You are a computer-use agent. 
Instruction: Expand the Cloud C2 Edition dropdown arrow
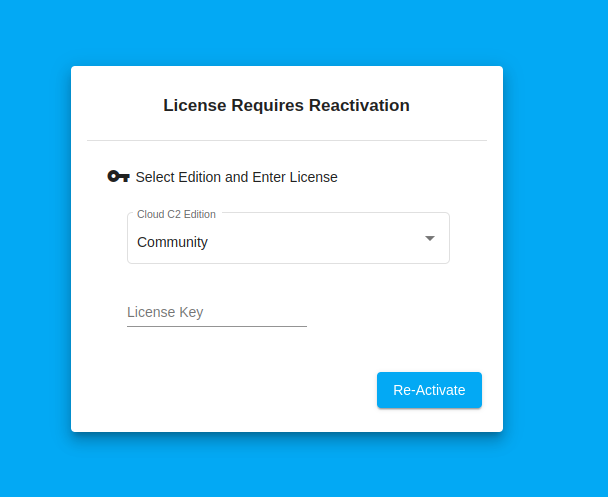click(x=430, y=239)
